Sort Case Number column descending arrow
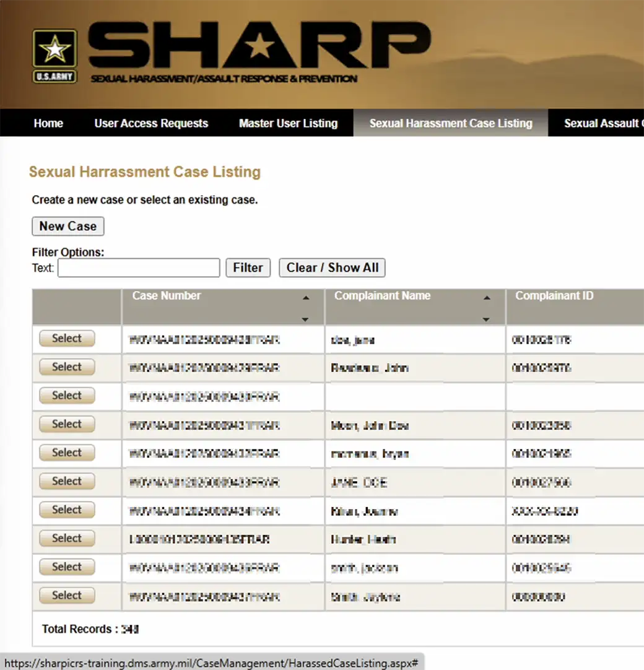644x670 pixels. pyautogui.click(x=305, y=320)
